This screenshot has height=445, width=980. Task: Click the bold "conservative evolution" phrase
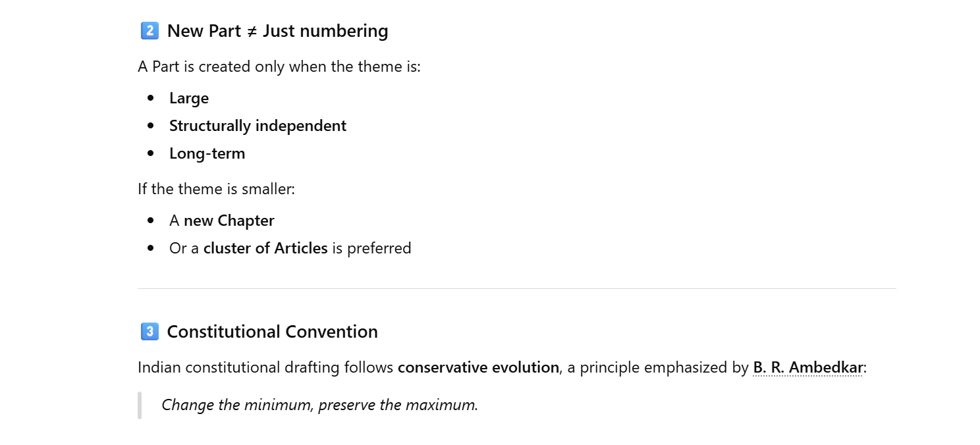click(478, 367)
